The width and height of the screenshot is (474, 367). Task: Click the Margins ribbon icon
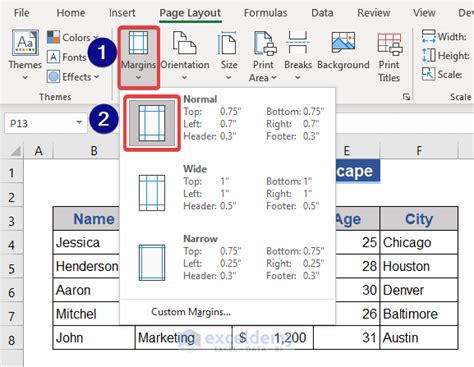point(138,43)
